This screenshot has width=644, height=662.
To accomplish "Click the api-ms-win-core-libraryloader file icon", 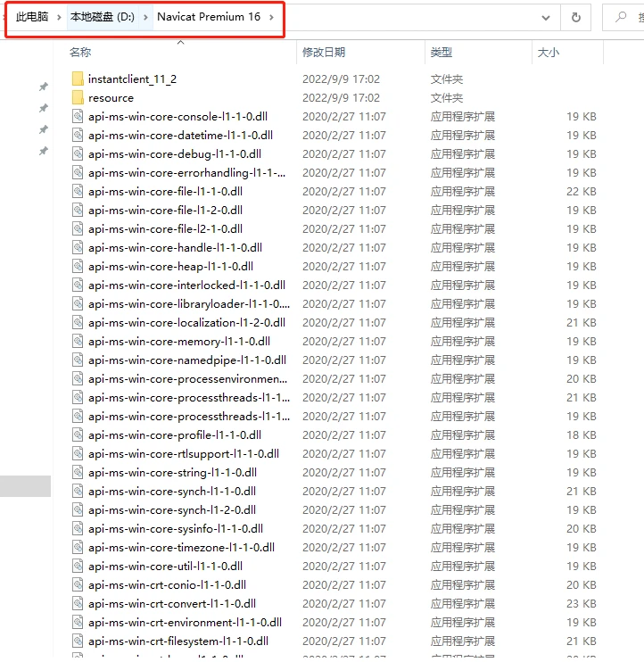I will tap(78, 303).
